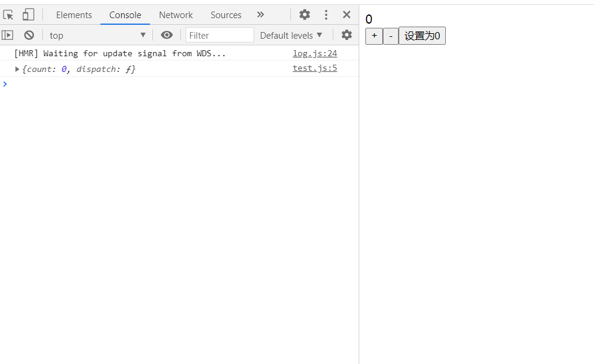Open the three-dot customize DevTools menu
This screenshot has height=364, width=594.
(x=326, y=15)
